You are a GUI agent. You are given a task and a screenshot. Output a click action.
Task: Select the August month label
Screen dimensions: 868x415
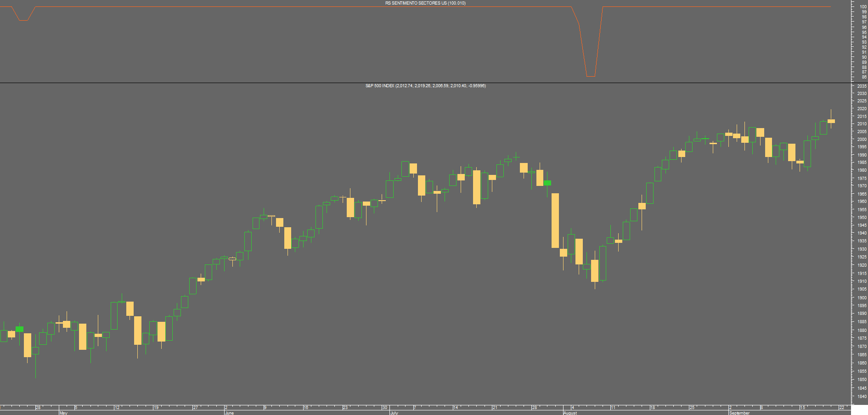tap(570, 413)
